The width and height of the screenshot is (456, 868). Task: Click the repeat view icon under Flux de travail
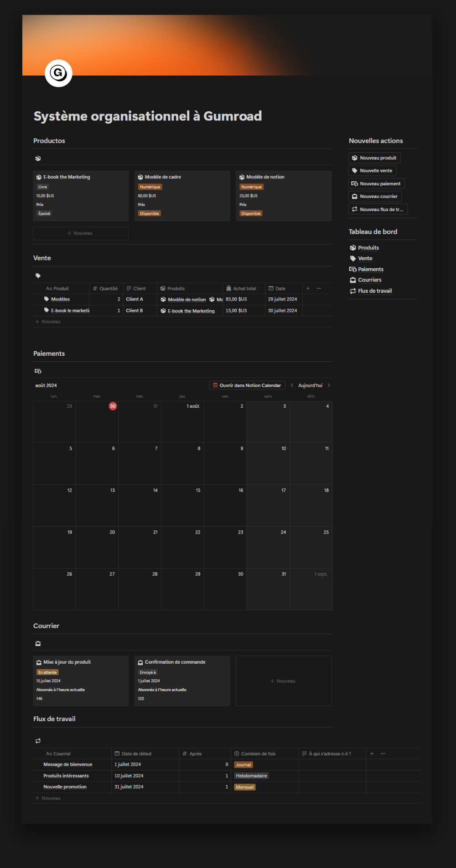tap(38, 741)
